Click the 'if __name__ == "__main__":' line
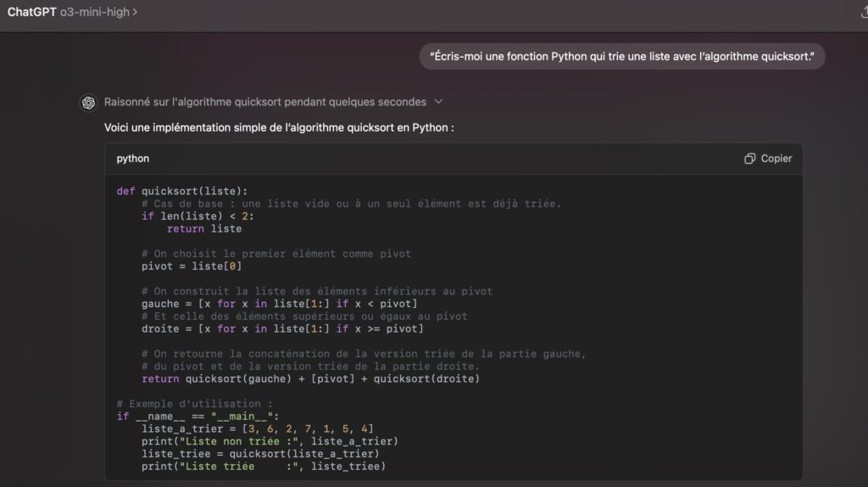 (x=198, y=416)
